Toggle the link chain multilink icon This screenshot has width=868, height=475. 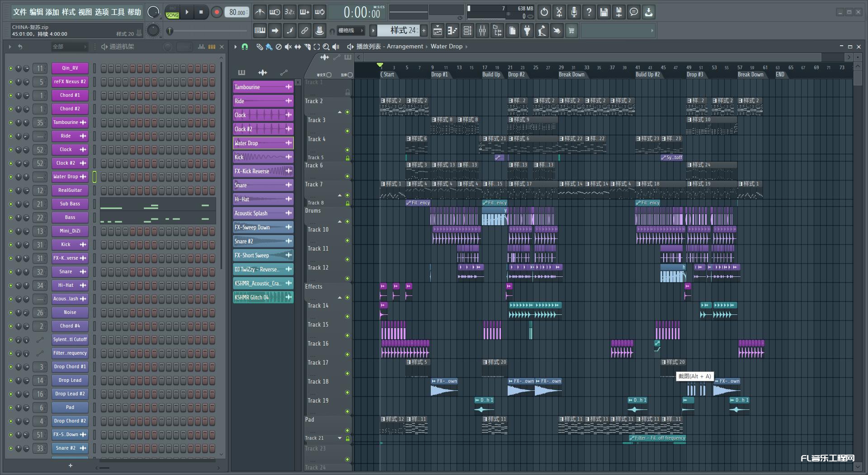pos(305,31)
